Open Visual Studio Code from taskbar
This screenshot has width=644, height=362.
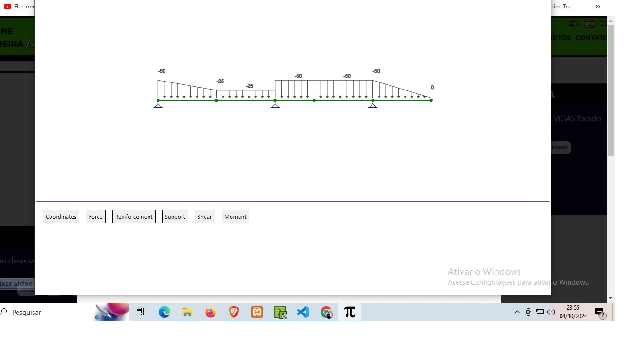click(303, 312)
